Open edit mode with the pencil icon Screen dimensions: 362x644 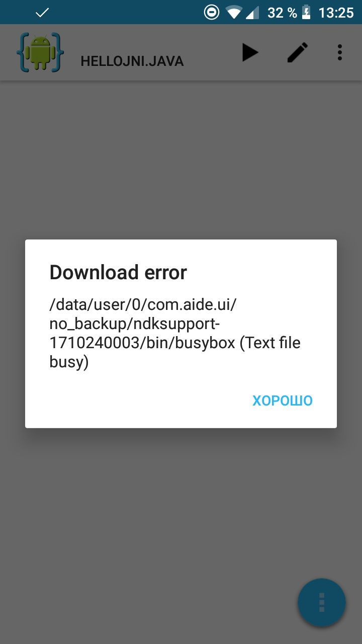tap(298, 52)
